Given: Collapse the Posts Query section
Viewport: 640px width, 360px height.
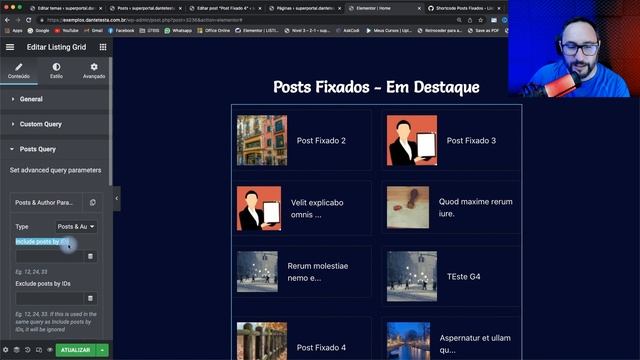Looking at the screenshot, I should click(x=55, y=149).
